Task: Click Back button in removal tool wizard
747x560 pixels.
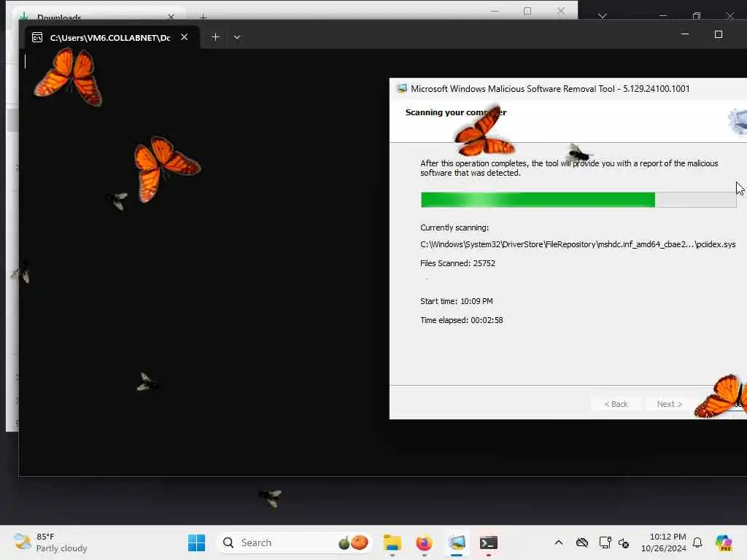Action: point(616,404)
